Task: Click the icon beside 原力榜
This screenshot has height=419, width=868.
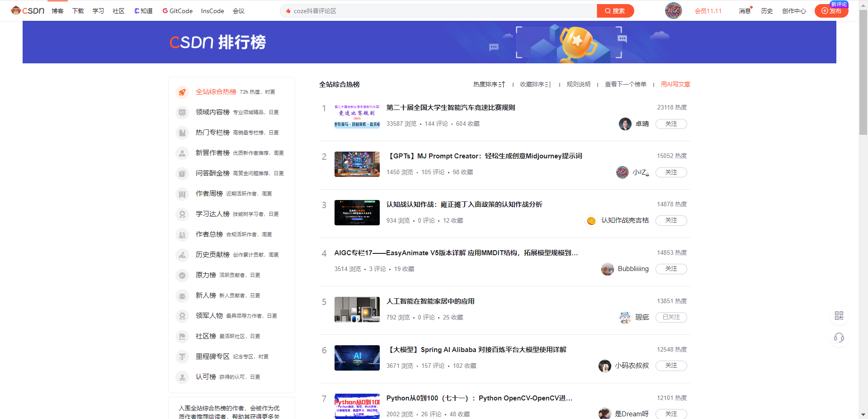Action: (182, 275)
